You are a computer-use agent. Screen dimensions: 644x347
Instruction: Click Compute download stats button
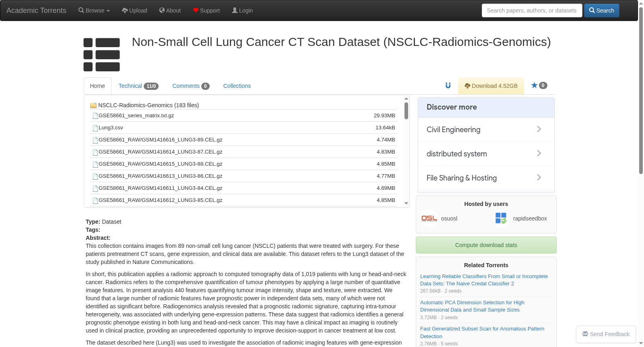coord(486,245)
